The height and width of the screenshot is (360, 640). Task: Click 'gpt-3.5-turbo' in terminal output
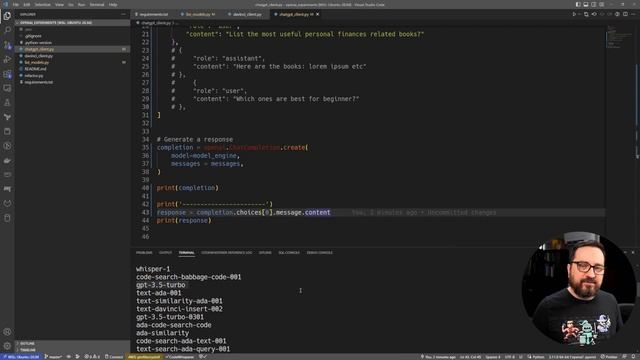tap(161, 285)
